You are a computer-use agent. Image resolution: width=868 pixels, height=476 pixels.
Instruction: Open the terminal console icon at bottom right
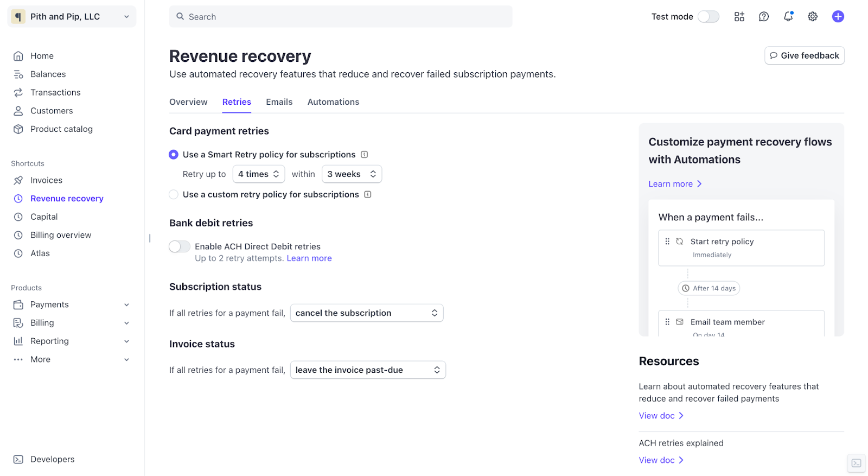coord(856,463)
